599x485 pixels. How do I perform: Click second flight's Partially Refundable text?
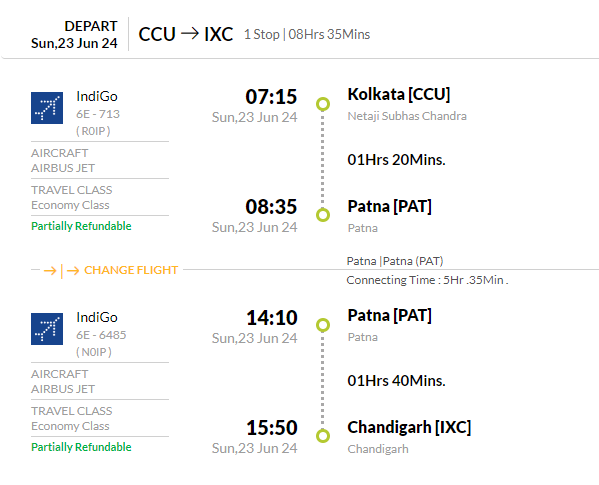coord(81,447)
